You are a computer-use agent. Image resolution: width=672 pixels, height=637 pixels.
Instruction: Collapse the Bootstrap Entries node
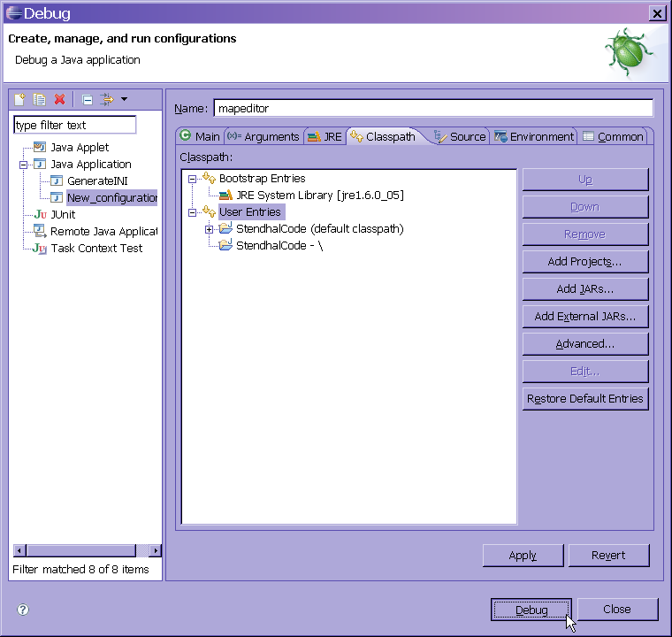point(193,179)
